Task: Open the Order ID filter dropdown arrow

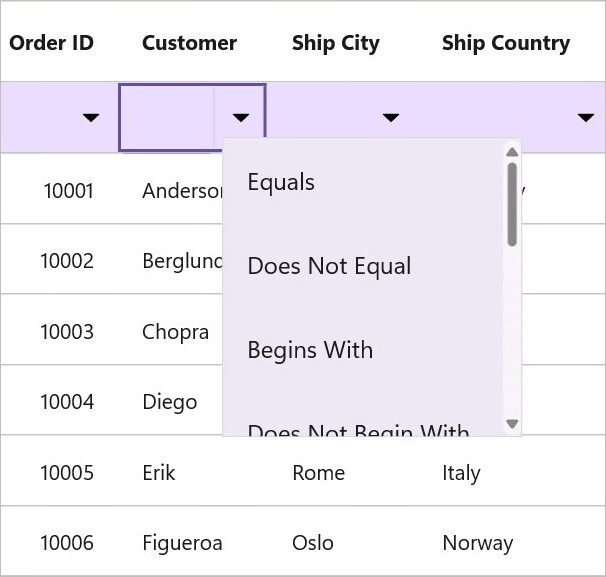Action: pos(91,117)
